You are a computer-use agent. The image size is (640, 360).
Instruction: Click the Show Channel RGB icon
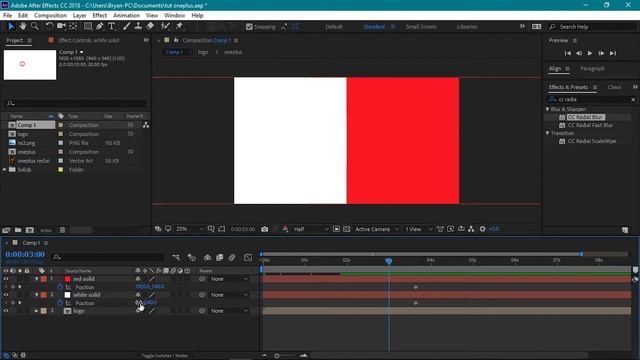point(285,229)
